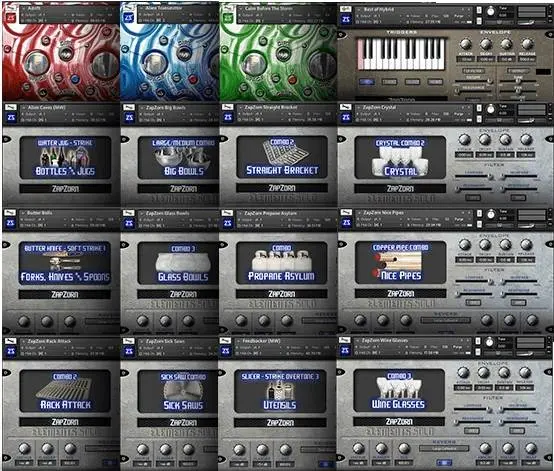Click highpass filter button under Crystal resonance slider
Image resolution: width=554 pixels, height=471 pixels.
(518, 198)
